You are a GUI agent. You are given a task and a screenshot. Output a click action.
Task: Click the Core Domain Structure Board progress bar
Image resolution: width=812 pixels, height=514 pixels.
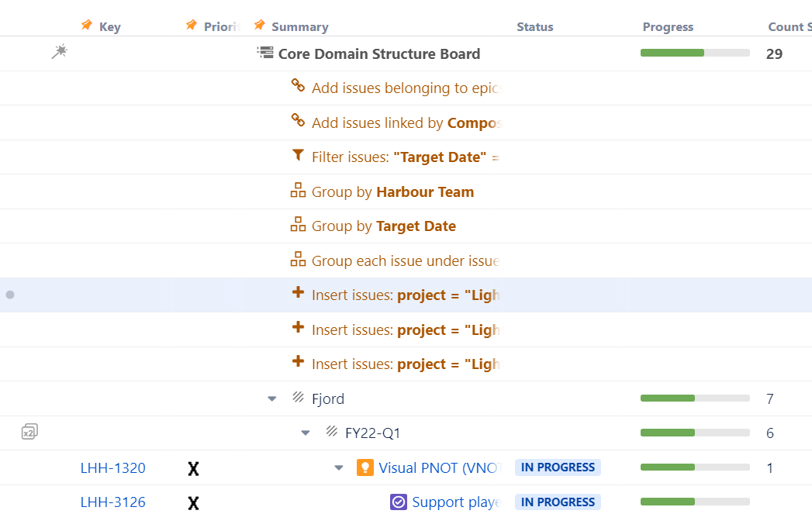[x=695, y=53]
